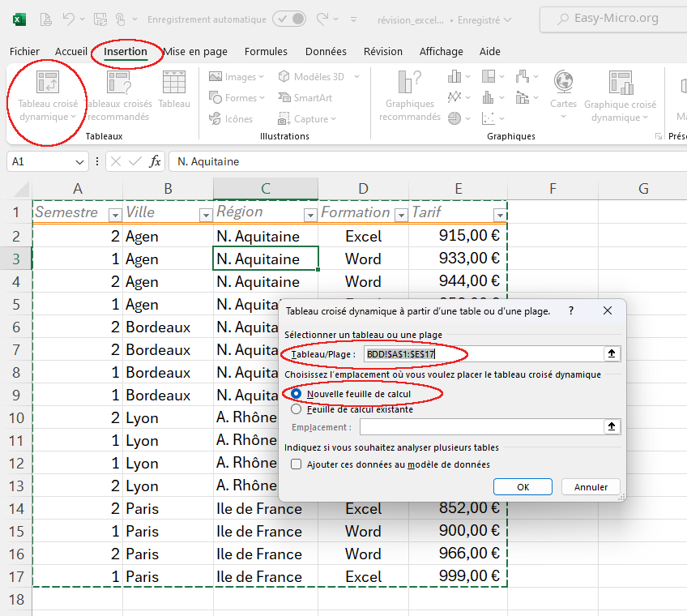687x616 pixels.
Task: Click the Icônes illustration button
Action: pos(231,119)
